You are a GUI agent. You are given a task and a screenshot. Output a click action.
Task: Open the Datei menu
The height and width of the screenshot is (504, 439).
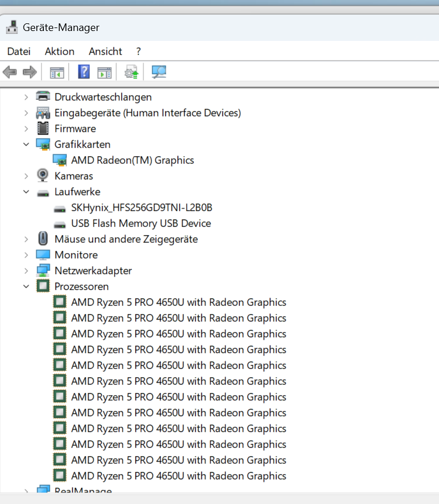[19, 51]
